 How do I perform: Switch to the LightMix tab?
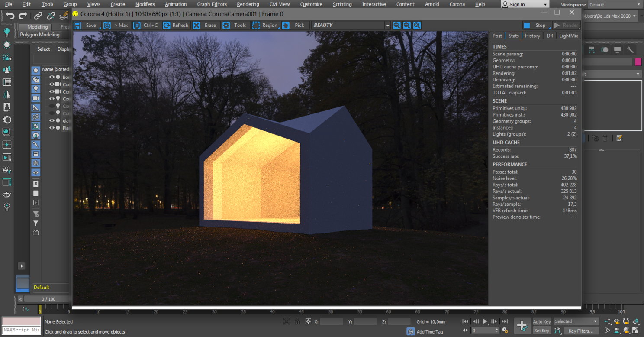(x=568, y=36)
